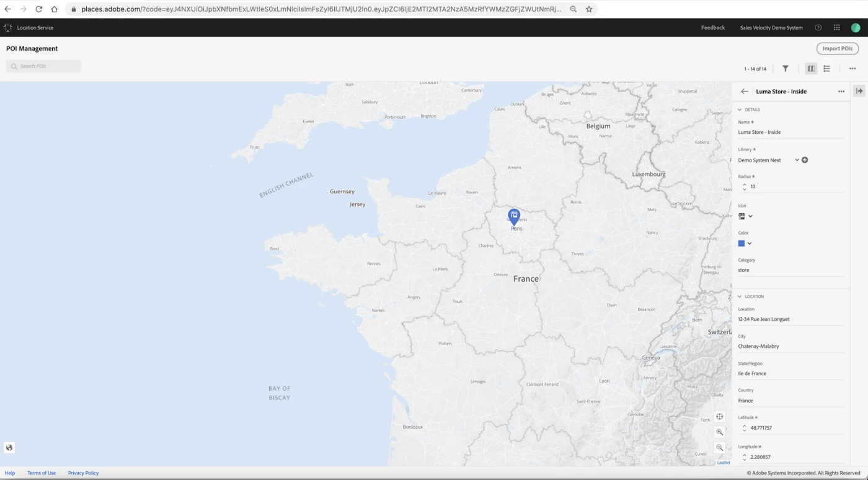Open the Privacy Policy link
The height and width of the screenshot is (480, 868).
coord(83,473)
